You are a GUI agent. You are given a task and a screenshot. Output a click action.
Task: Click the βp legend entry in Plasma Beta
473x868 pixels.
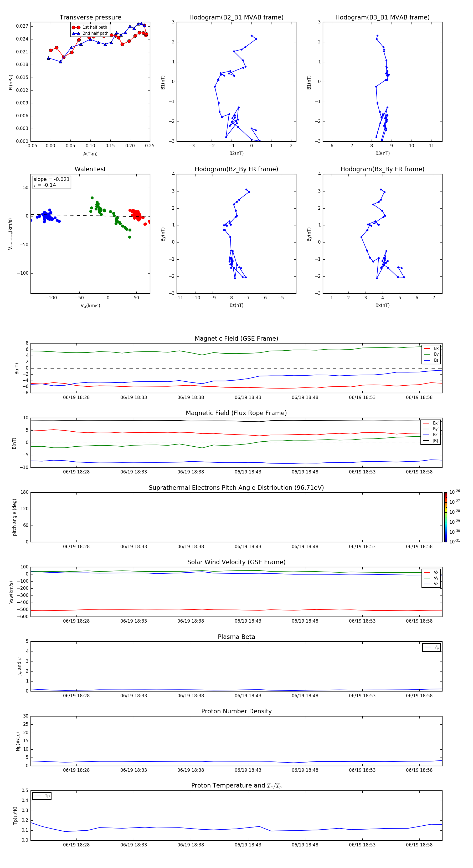(431, 647)
